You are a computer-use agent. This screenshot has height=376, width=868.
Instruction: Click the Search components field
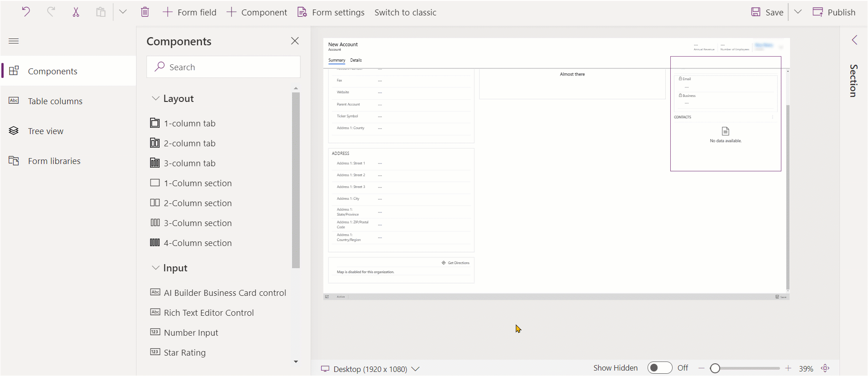click(x=224, y=67)
